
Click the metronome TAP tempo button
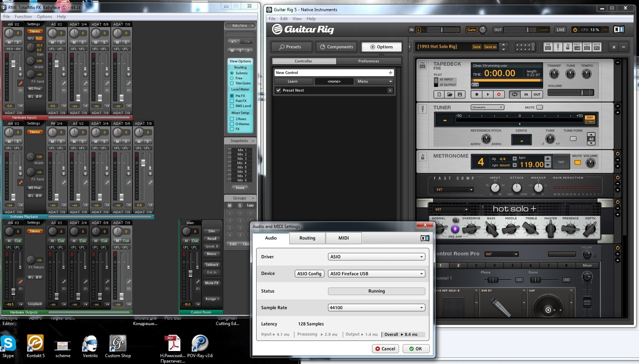561,162
